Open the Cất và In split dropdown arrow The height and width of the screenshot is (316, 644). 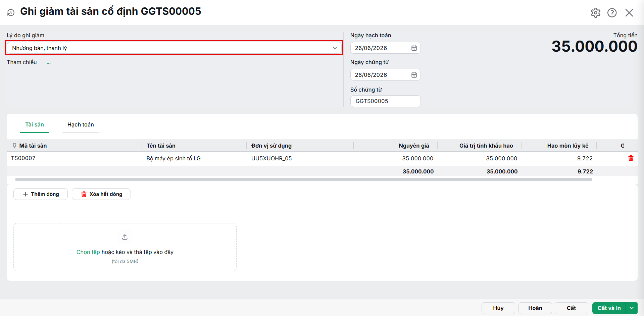tap(632, 308)
